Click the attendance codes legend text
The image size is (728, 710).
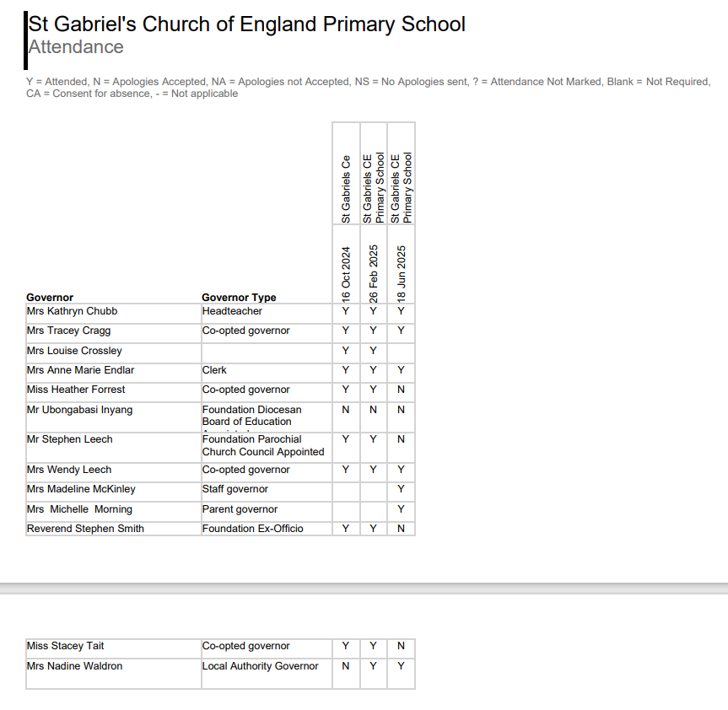(x=368, y=88)
